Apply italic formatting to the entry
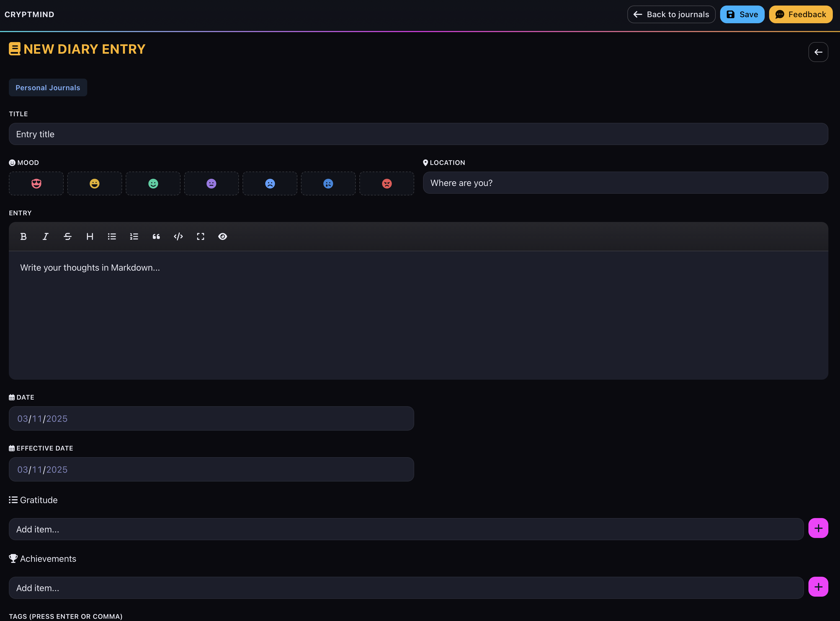 coord(45,236)
